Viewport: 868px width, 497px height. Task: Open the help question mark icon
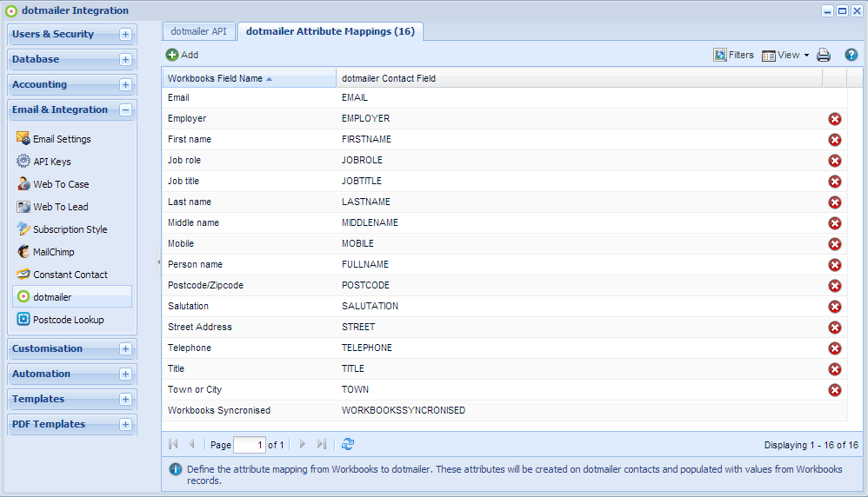click(851, 55)
